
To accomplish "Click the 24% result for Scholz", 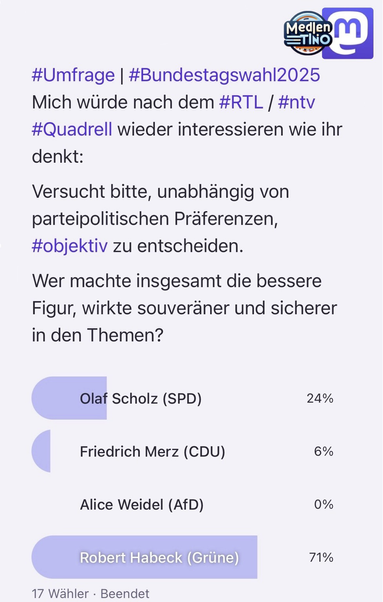I will (x=320, y=399).
